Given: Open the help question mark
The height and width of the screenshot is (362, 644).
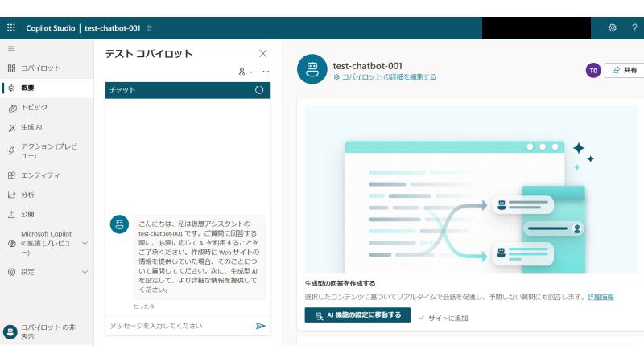Looking at the screenshot, I should coord(634,28).
